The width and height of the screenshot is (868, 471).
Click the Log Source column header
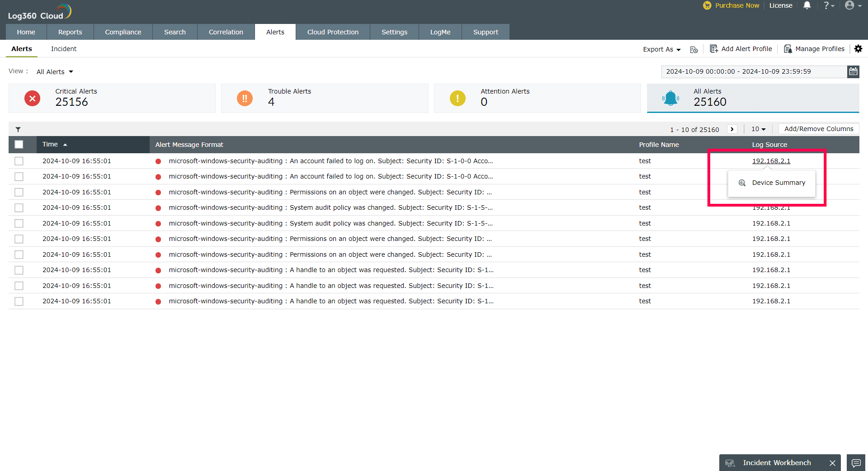769,145
